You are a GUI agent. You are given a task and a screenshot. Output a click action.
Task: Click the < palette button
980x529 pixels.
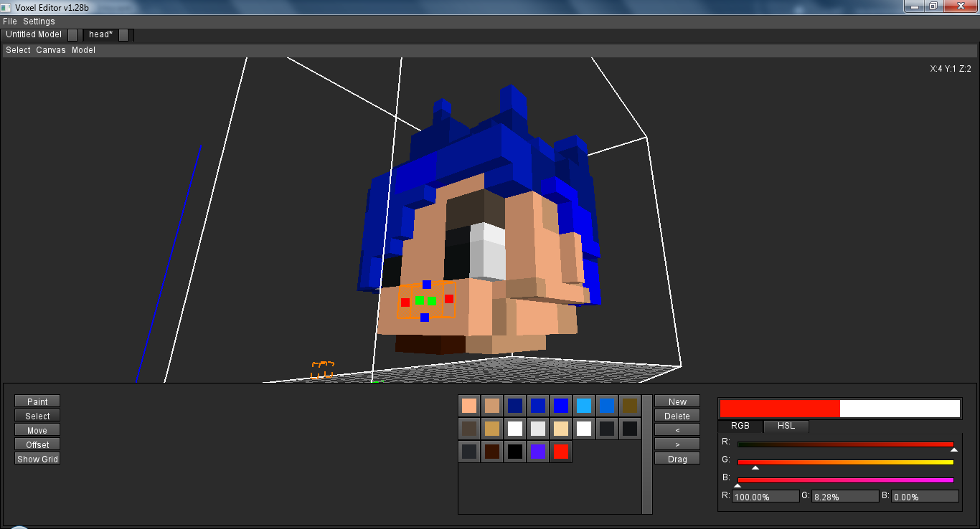point(677,430)
